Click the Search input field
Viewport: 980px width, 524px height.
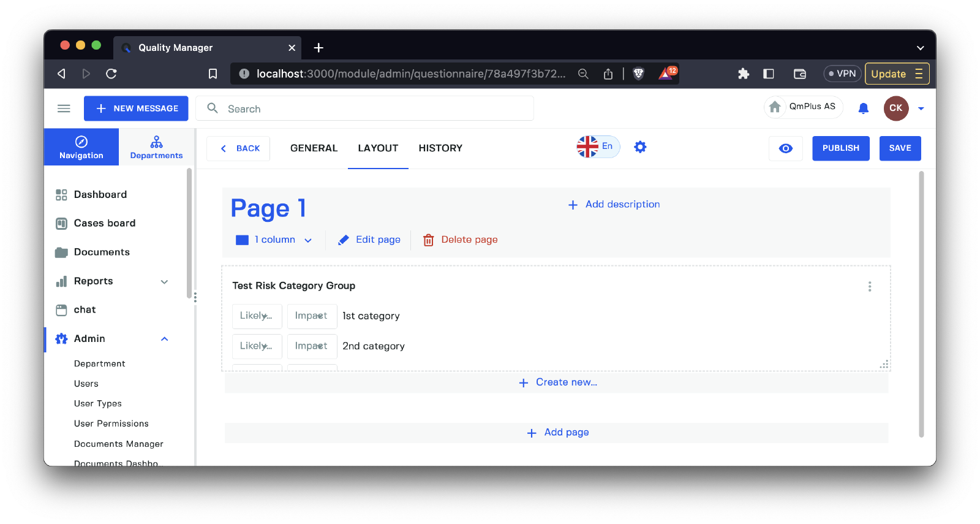click(374, 108)
